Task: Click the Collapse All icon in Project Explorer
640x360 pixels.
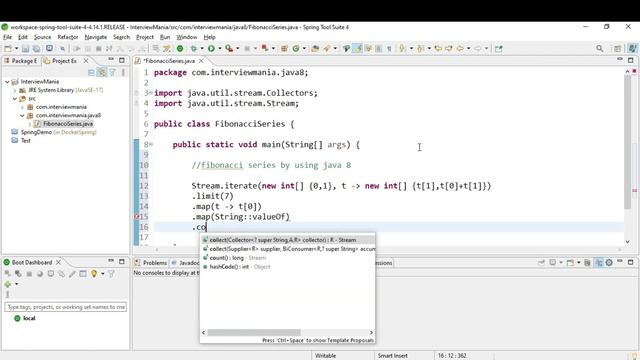Action: click(91, 73)
